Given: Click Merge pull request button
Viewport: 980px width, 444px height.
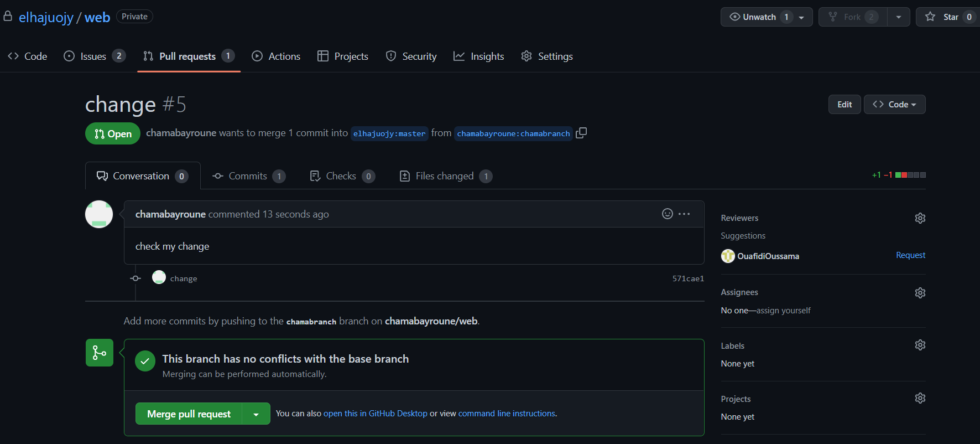Looking at the screenshot, I should [x=189, y=414].
